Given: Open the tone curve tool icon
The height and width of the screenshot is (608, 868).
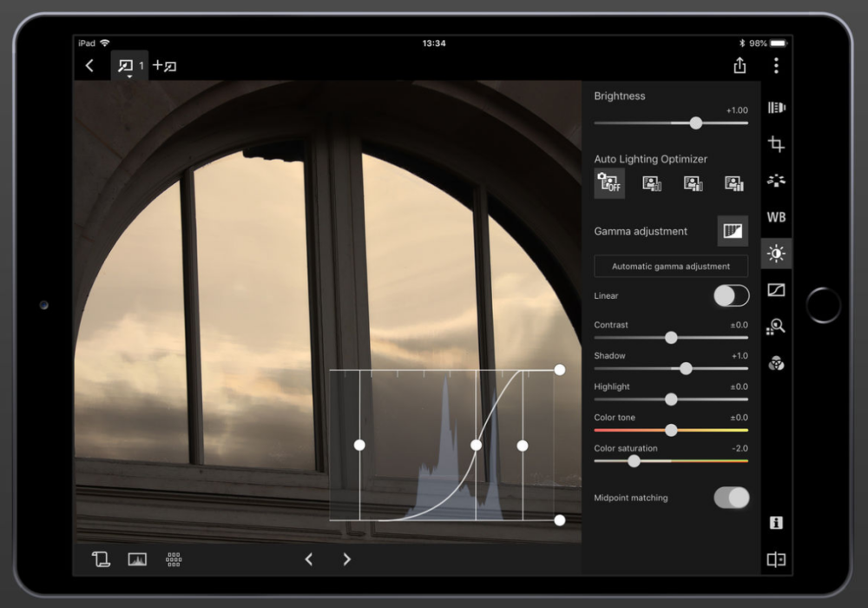Looking at the screenshot, I should coord(776,289).
